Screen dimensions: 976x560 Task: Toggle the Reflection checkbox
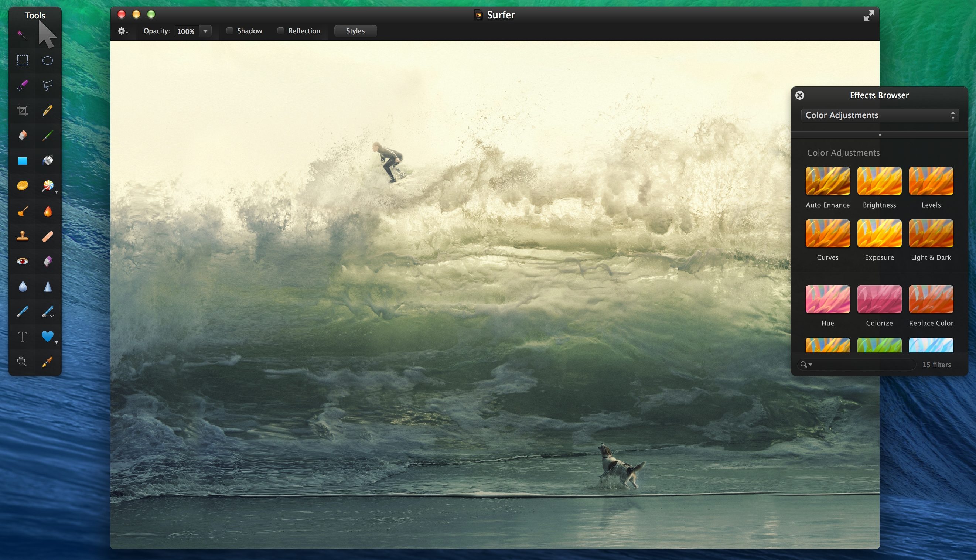pyautogui.click(x=281, y=31)
